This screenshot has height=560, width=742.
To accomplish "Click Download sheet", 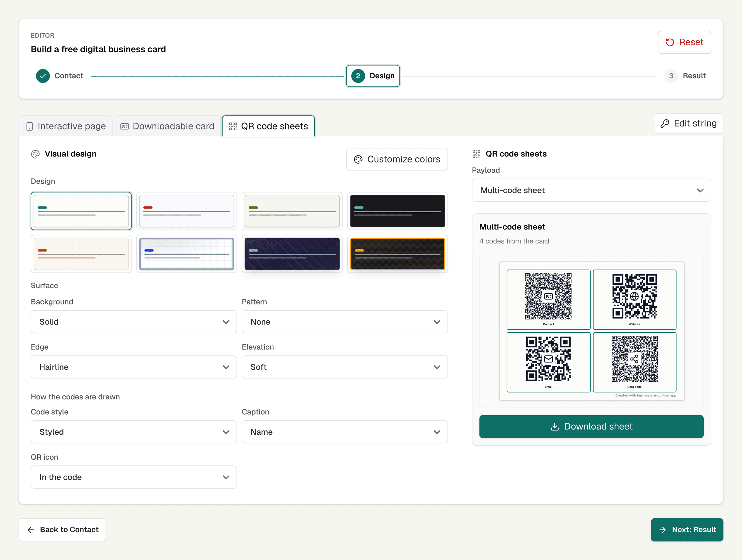I will click(x=591, y=427).
